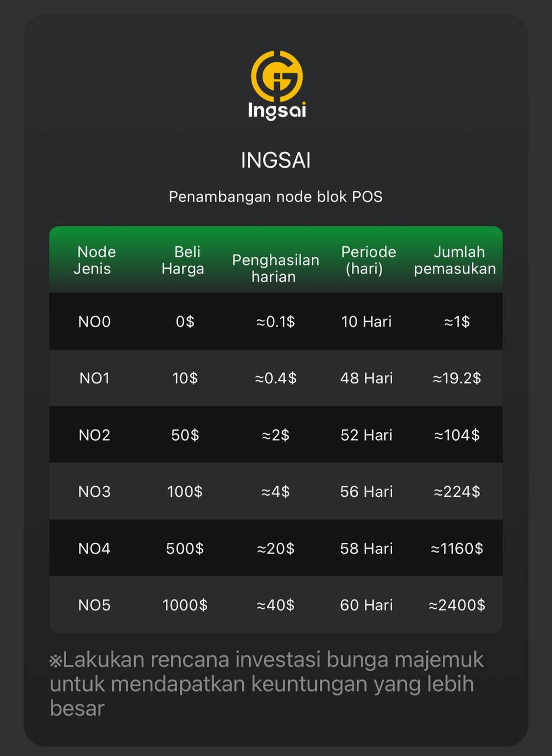
Task: Click the 'Jumlah pemasukan' column header
Action: pos(455,260)
